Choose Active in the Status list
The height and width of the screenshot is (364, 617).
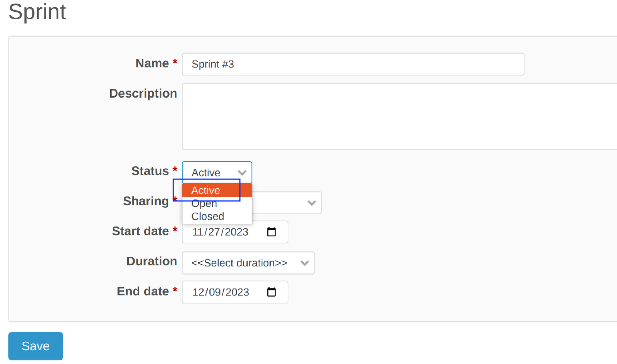point(206,190)
